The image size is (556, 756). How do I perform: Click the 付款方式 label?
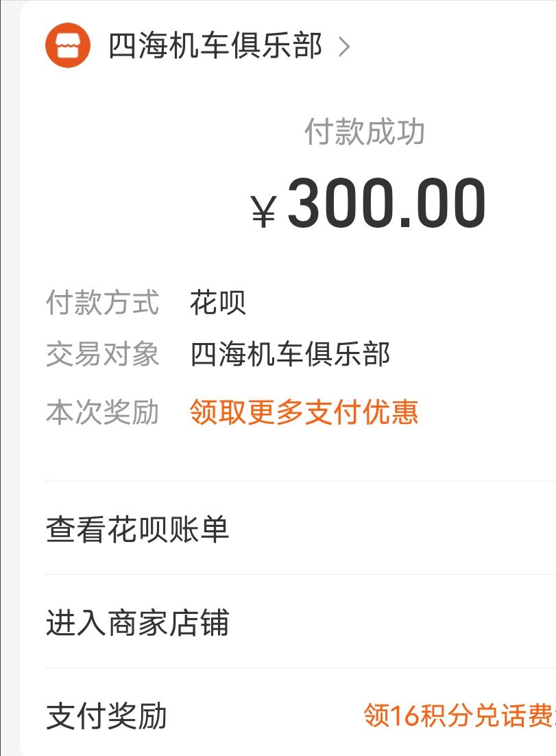[103, 303]
